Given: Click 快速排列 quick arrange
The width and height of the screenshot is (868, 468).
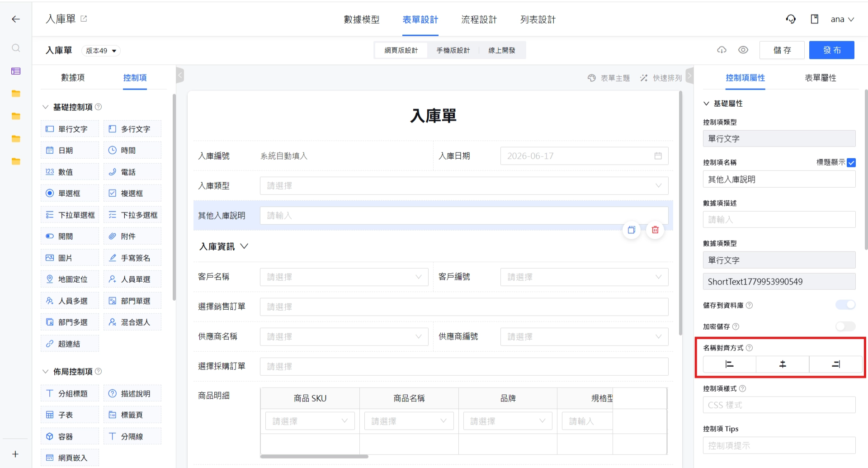Looking at the screenshot, I should click(x=661, y=78).
